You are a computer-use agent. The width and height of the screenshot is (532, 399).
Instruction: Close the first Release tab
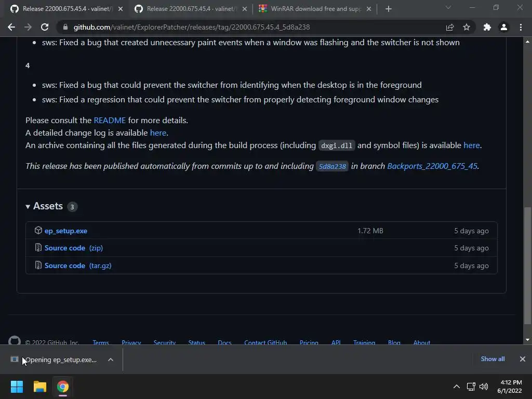click(x=121, y=9)
